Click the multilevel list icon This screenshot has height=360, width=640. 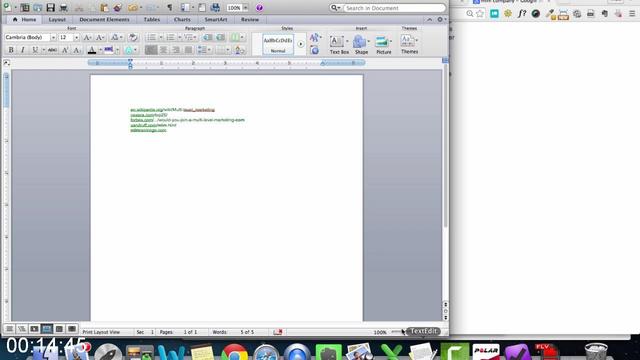189,38
